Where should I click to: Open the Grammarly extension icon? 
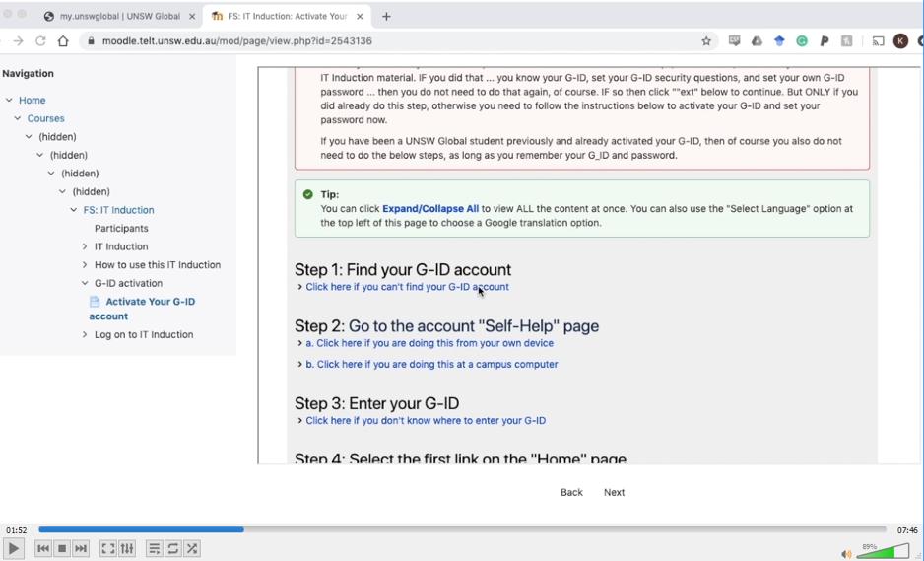coord(802,41)
